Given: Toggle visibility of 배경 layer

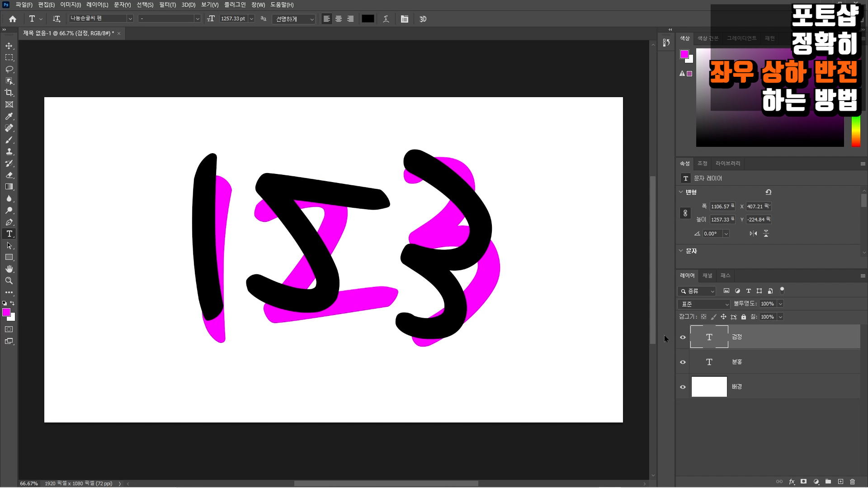Looking at the screenshot, I should coord(683,387).
